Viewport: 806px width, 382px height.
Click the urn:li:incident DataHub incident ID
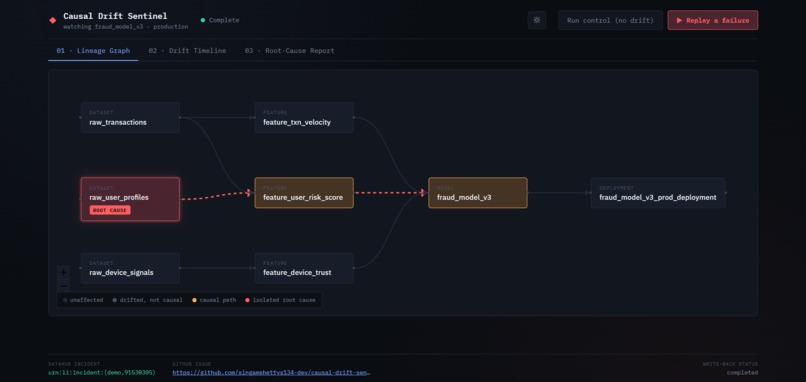(102, 372)
